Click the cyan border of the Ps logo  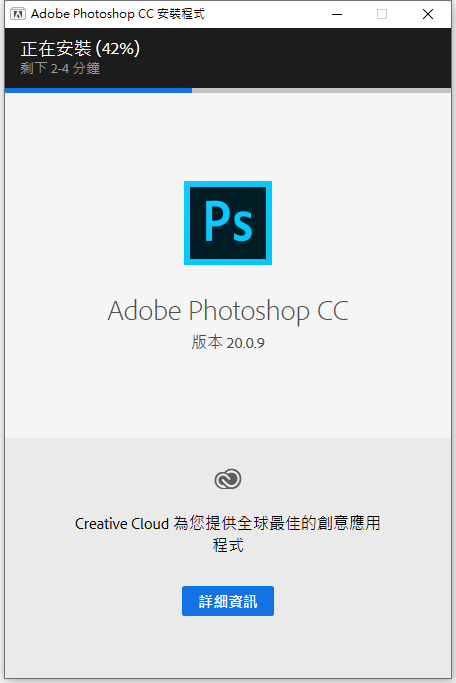click(x=228, y=184)
